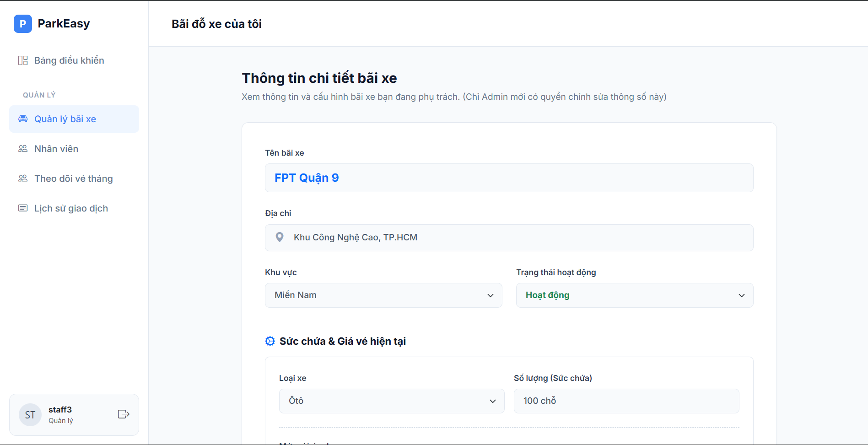Click the icon beside Theo dõi vé tháng
Image resolution: width=868 pixels, height=445 pixels.
click(23, 179)
